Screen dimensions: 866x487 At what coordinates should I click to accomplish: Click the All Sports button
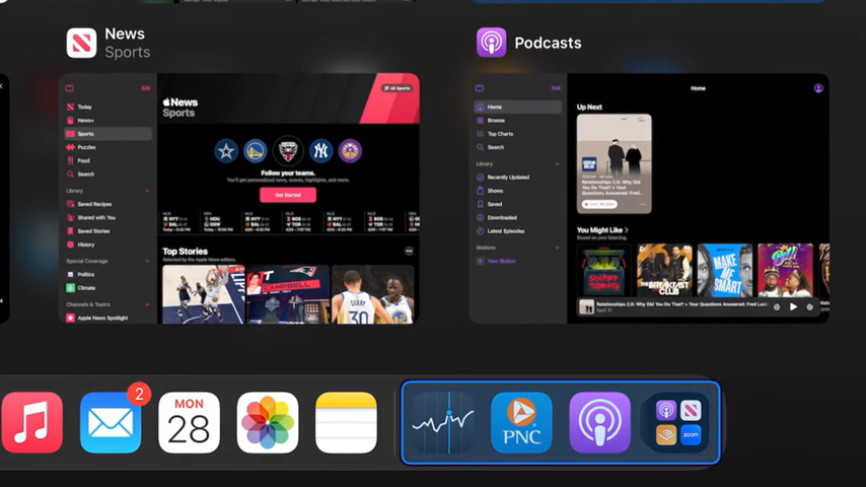pyautogui.click(x=397, y=88)
